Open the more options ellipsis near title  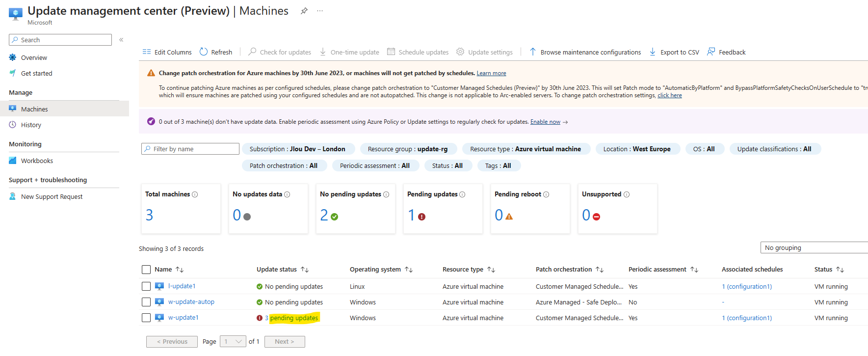pyautogui.click(x=320, y=11)
